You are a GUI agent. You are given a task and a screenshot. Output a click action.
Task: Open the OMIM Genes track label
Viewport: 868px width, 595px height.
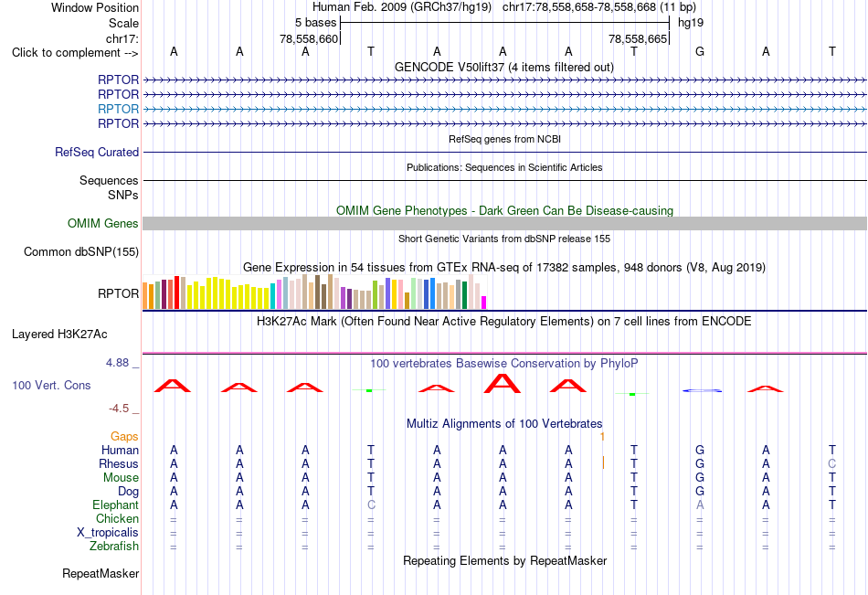point(102,223)
